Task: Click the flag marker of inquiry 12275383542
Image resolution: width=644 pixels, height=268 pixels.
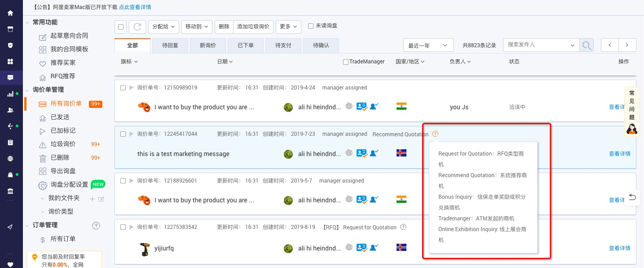Action: coord(132,228)
